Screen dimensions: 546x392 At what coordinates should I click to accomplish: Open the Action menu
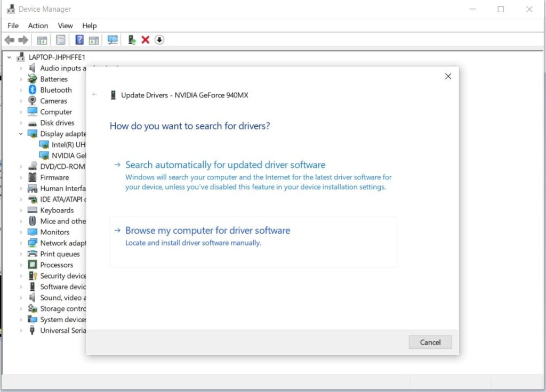(38, 26)
